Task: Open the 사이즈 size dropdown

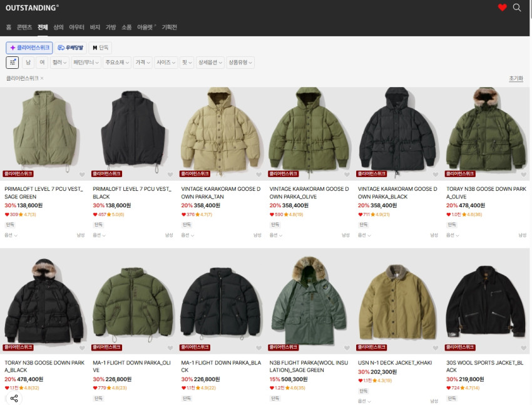Action: [165, 63]
